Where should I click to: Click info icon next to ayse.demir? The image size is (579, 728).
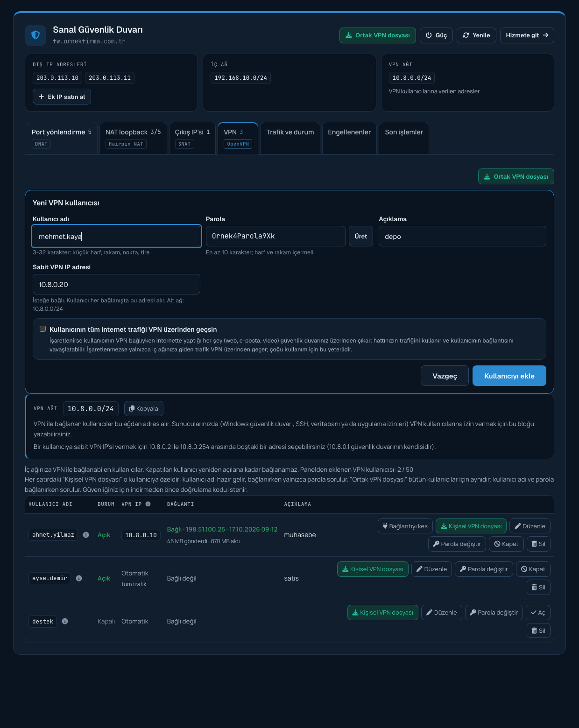(79, 578)
